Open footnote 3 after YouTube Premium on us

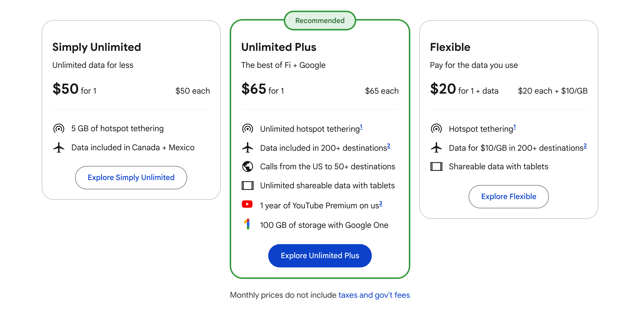click(381, 203)
